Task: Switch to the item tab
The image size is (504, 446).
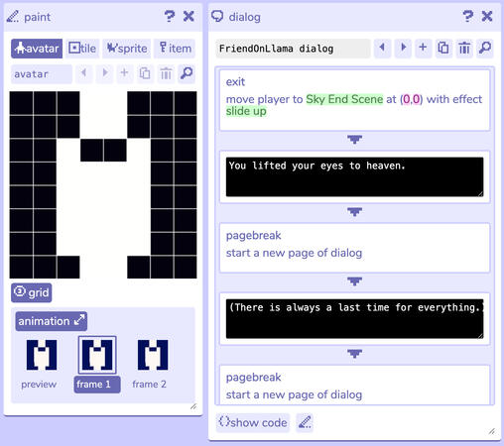Action: coord(175,49)
